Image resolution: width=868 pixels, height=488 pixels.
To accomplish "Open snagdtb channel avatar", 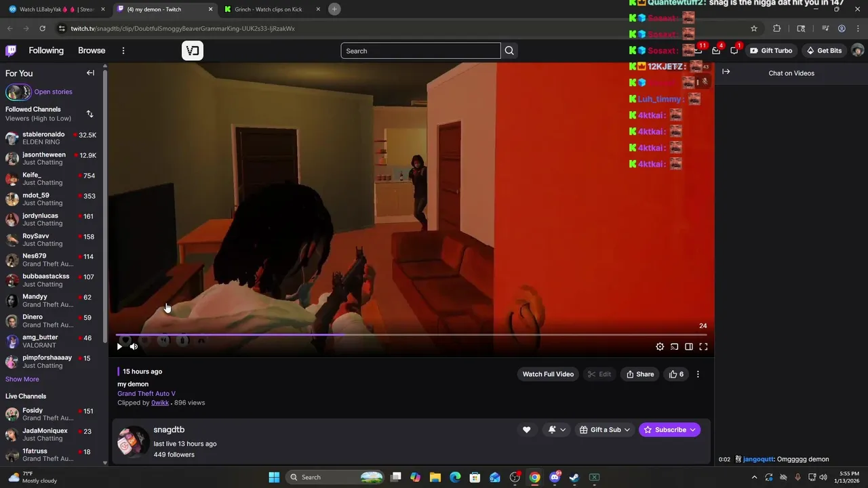I will [x=133, y=442].
